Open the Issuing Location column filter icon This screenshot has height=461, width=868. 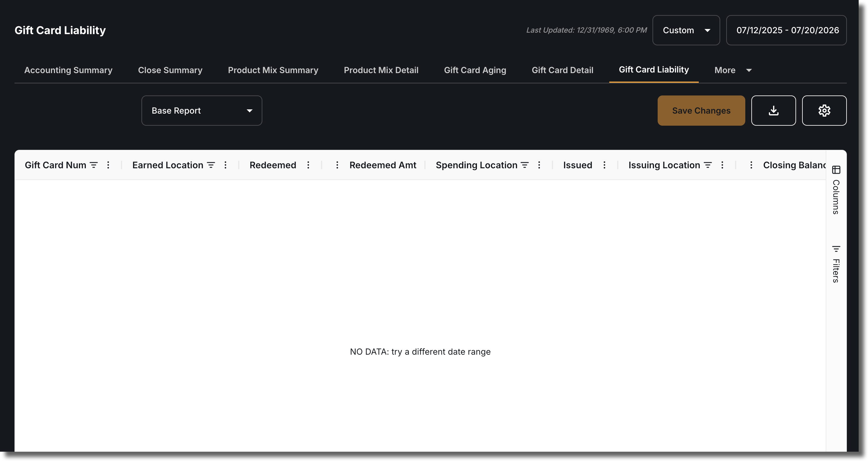point(708,165)
